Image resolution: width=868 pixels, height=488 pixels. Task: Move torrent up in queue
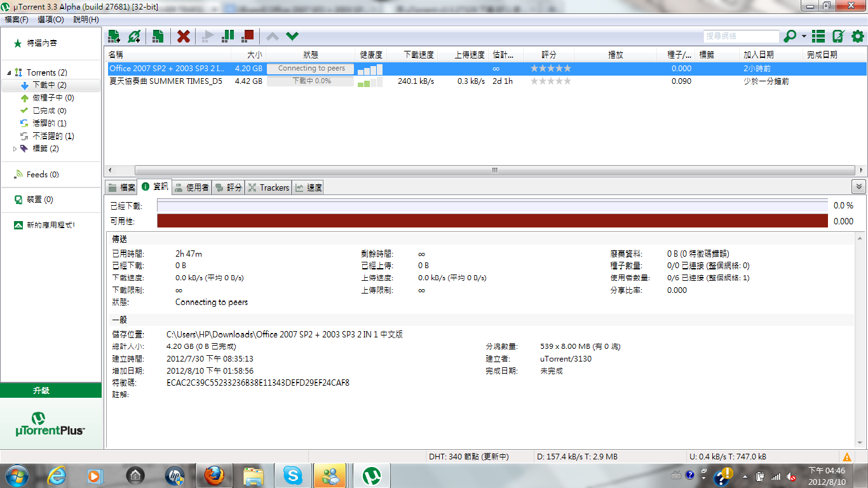click(x=272, y=36)
